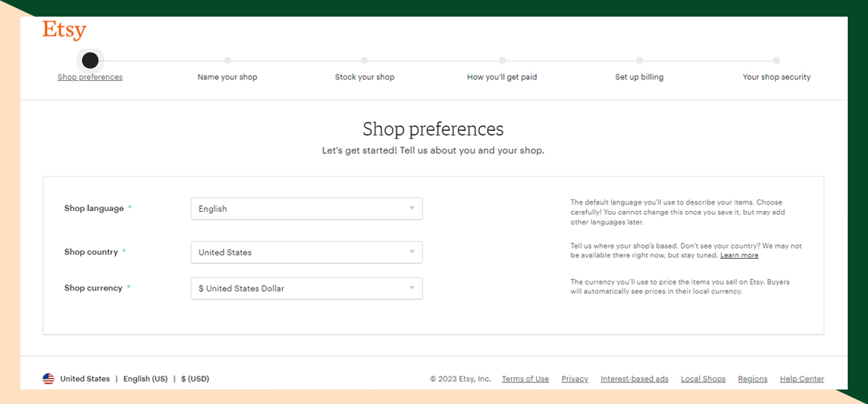Click the Set up billing step dot
The height and width of the screenshot is (404, 868).
(639, 61)
